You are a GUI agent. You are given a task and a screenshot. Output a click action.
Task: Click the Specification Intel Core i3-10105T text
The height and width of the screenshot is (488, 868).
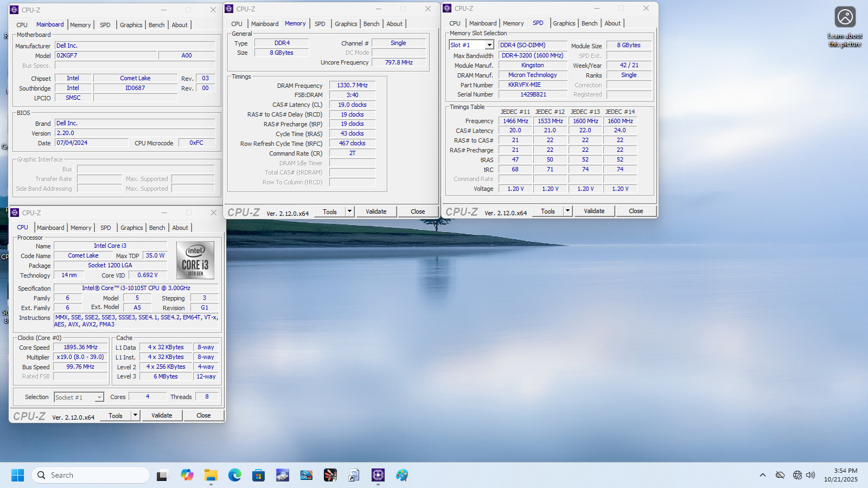click(x=136, y=288)
